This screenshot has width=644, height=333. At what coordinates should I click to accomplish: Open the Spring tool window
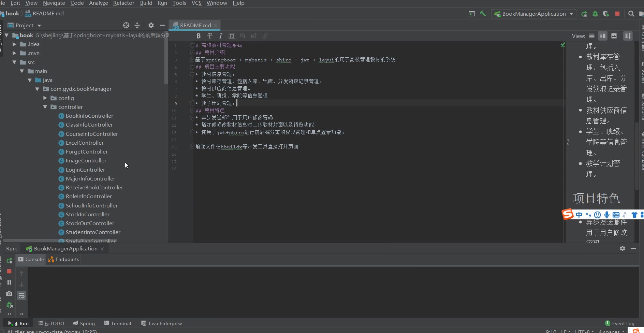(84, 323)
